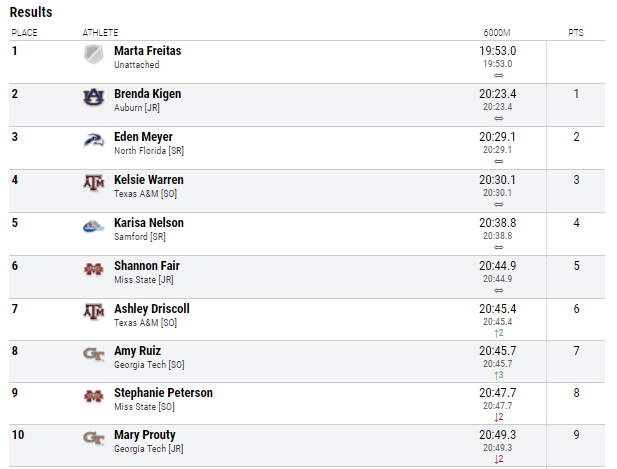Screen dimensions: 617x469
Task: Click the ATHLETE column header
Action: [x=100, y=33]
